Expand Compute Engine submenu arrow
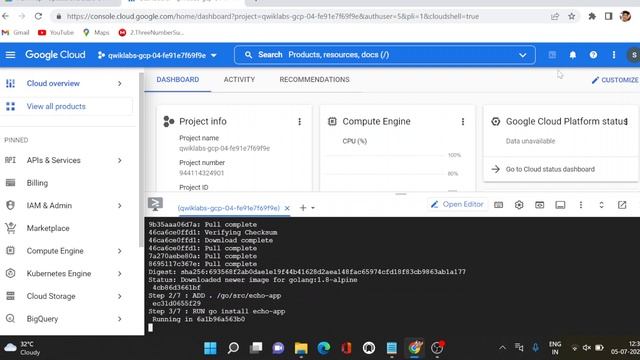This screenshot has height=360, width=640. tap(120, 251)
